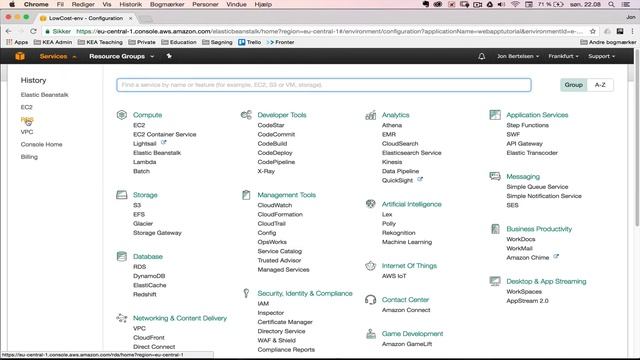Focus the find a service search field
Image resolution: width=640 pixels, height=360 pixels.
click(324, 85)
